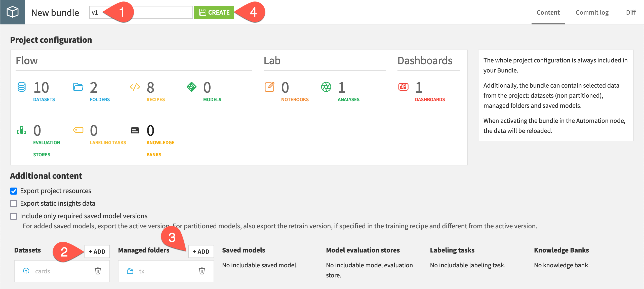Add a managed folder with its + ADD button

pos(201,251)
